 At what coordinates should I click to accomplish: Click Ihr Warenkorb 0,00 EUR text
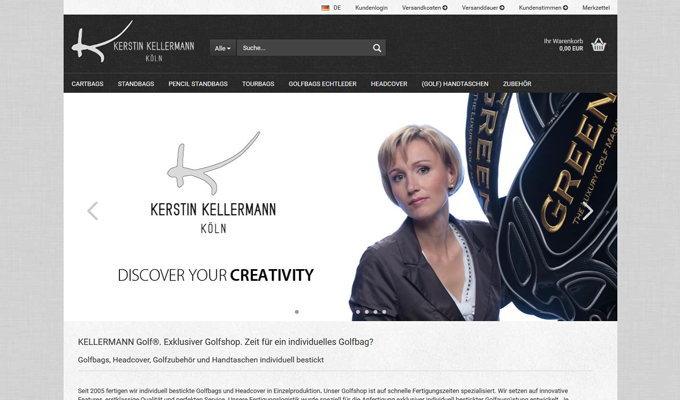563,45
